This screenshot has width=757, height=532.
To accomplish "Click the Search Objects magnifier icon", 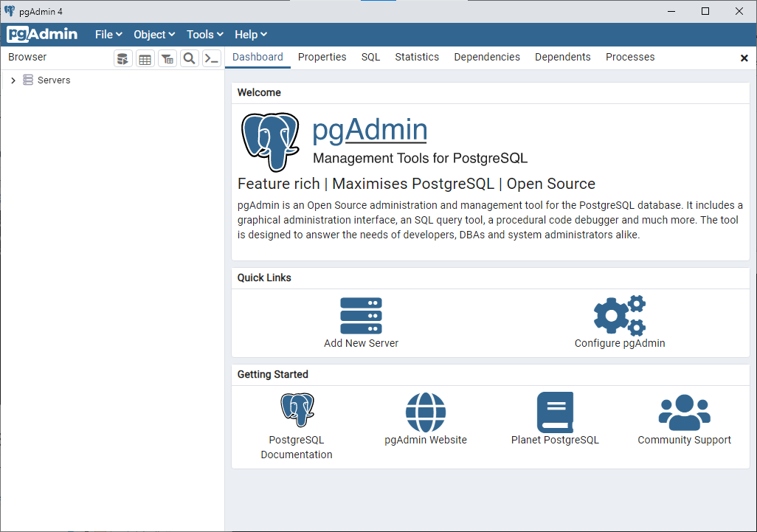I will click(190, 59).
